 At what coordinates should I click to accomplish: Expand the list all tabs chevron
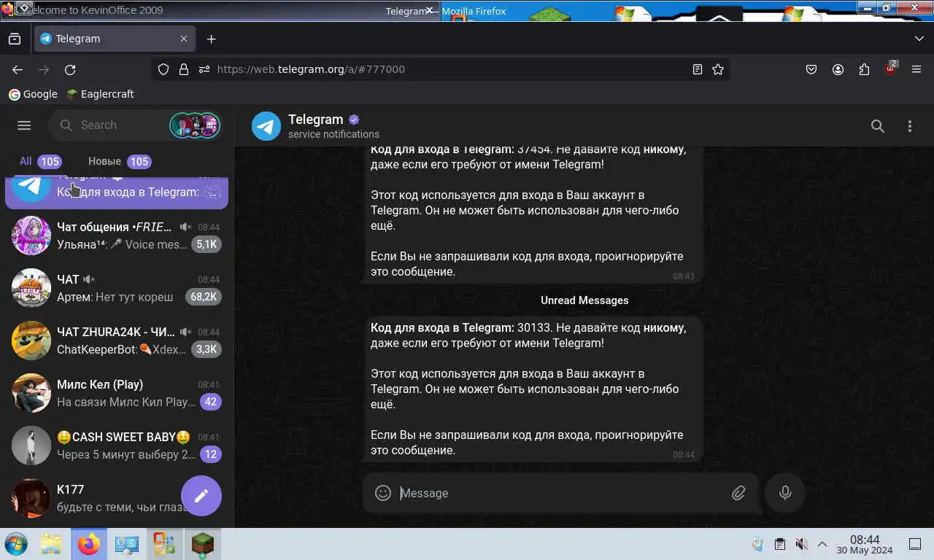(x=919, y=39)
